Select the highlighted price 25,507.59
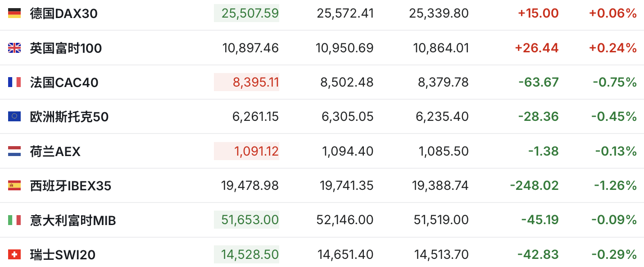 coord(246,14)
